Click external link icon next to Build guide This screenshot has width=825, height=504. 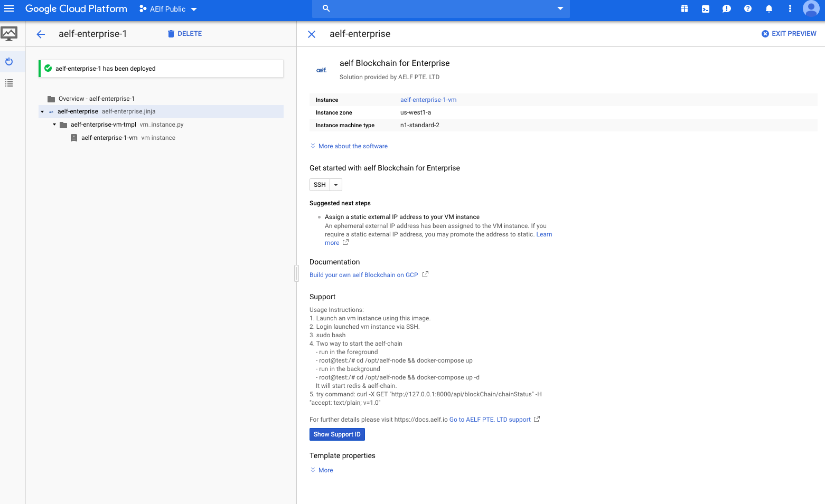click(x=425, y=274)
